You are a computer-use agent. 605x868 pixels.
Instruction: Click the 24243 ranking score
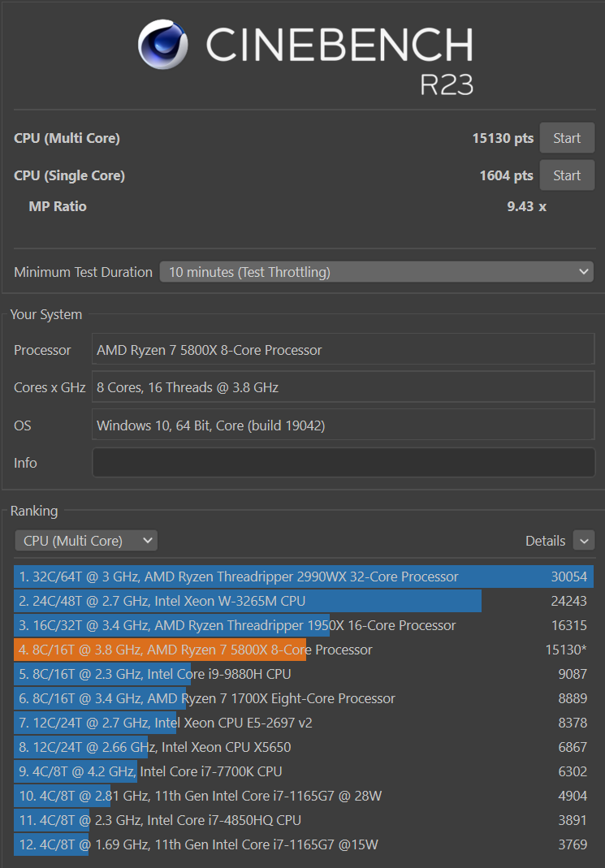(569, 601)
